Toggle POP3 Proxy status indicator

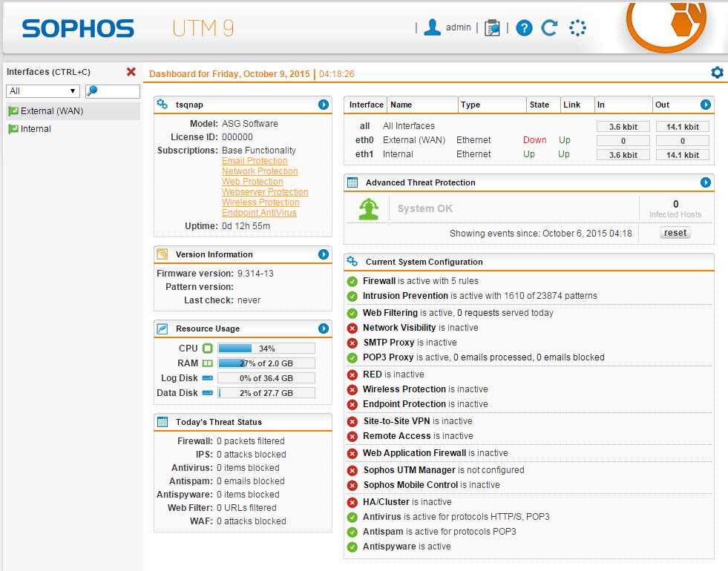352,357
